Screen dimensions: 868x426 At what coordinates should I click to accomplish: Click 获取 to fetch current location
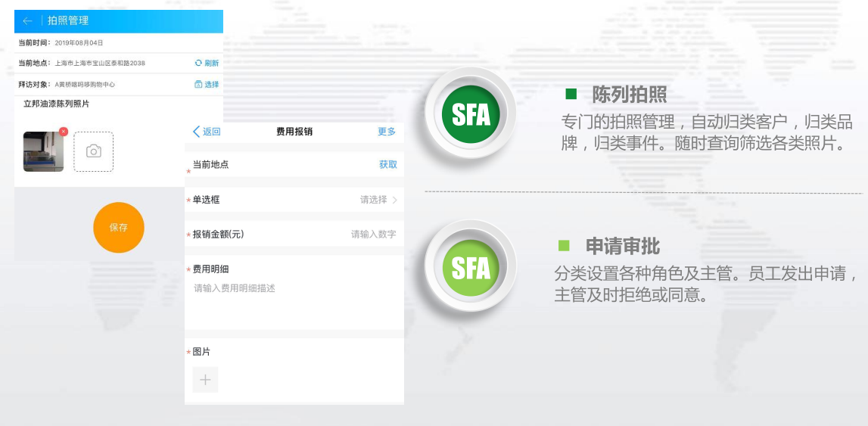pos(387,164)
